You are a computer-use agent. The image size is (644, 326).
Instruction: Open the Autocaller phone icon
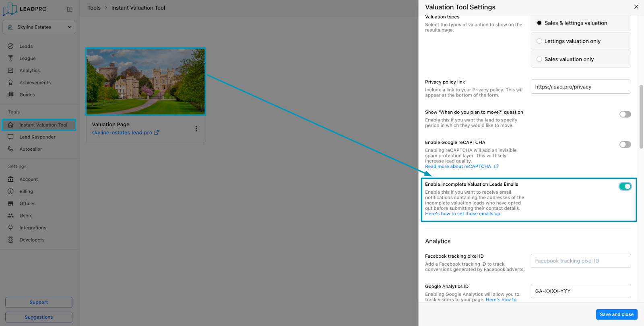coord(11,149)
